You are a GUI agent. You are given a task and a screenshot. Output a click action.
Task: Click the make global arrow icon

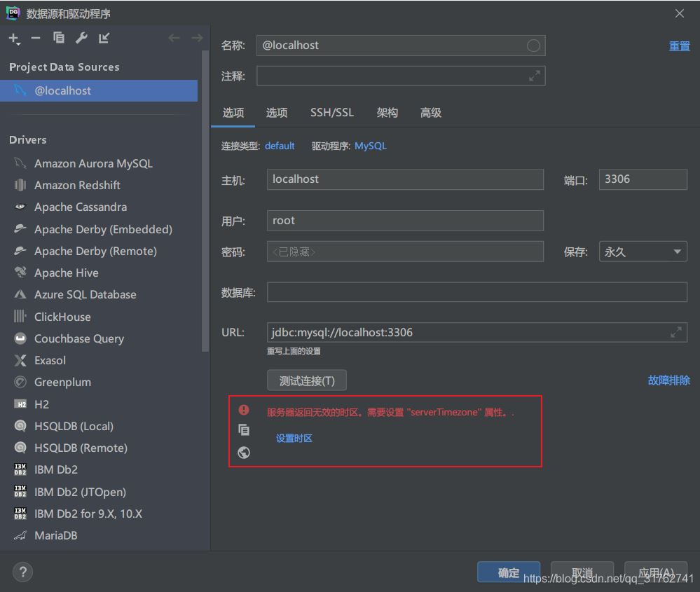pyautogui.click(x=104, y=39)
